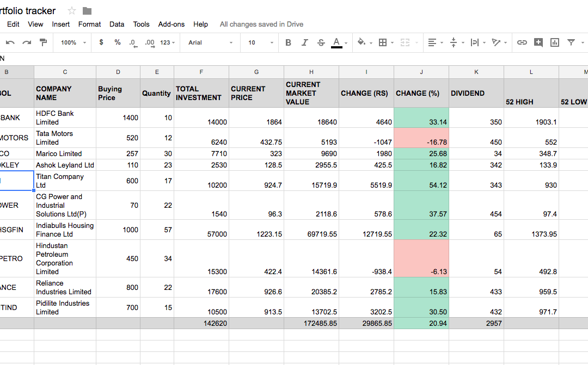Click the portfolio tracker title

point(27,11)
